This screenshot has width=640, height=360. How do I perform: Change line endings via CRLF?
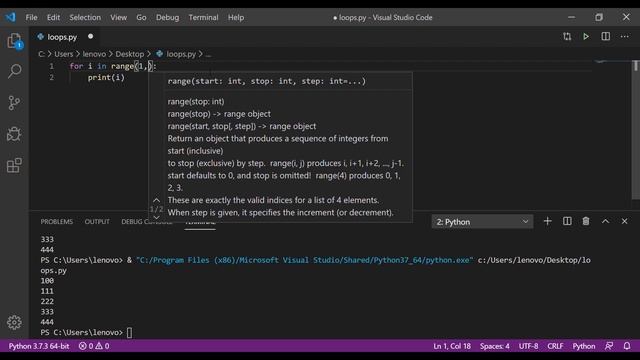point(555,346)
